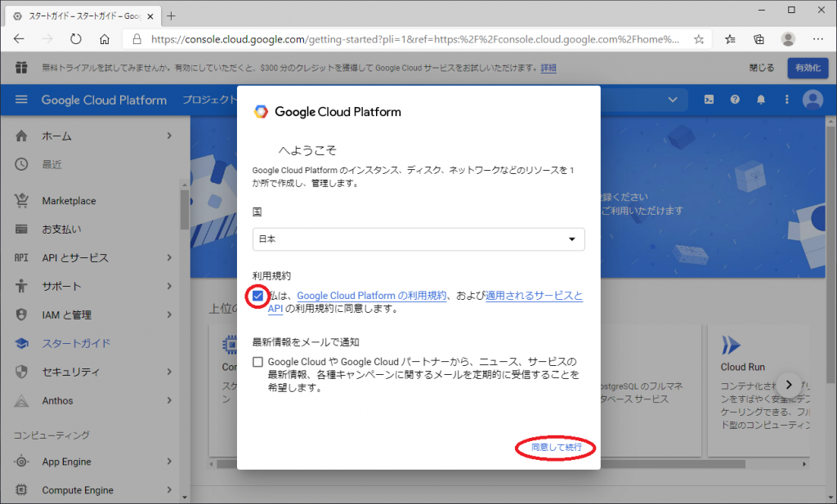Click the browser refresh button
The width and height of the screenshot is (837, 504).
pyautogui.click(x=75, y=38)
